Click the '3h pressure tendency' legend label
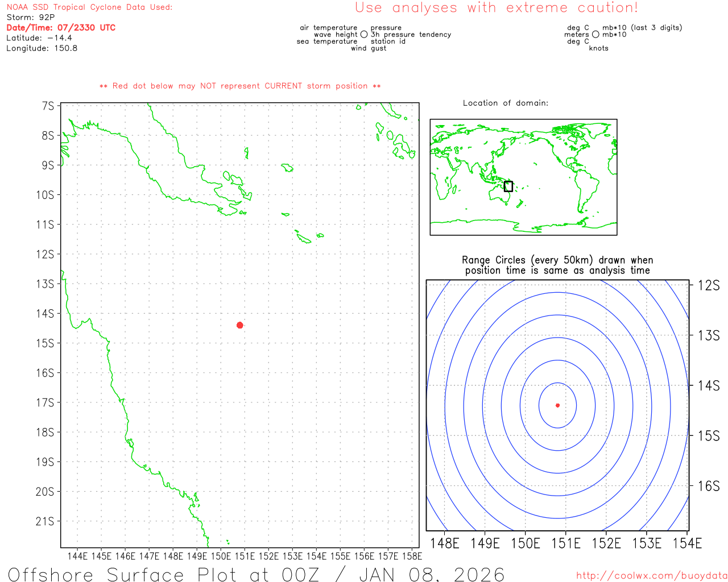Image resolution: width=728 pixels, height=582 pixels. coord(411,35)
